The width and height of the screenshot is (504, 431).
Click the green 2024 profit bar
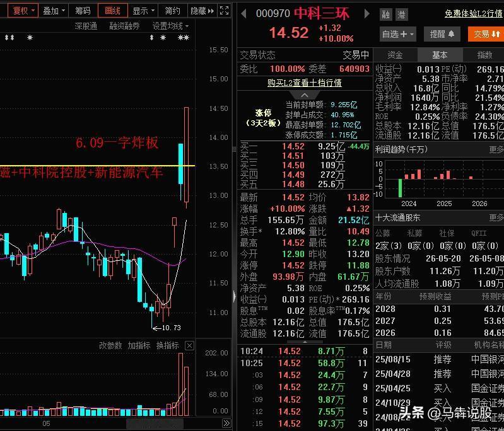pyautogui.click(x=400, y=188)
